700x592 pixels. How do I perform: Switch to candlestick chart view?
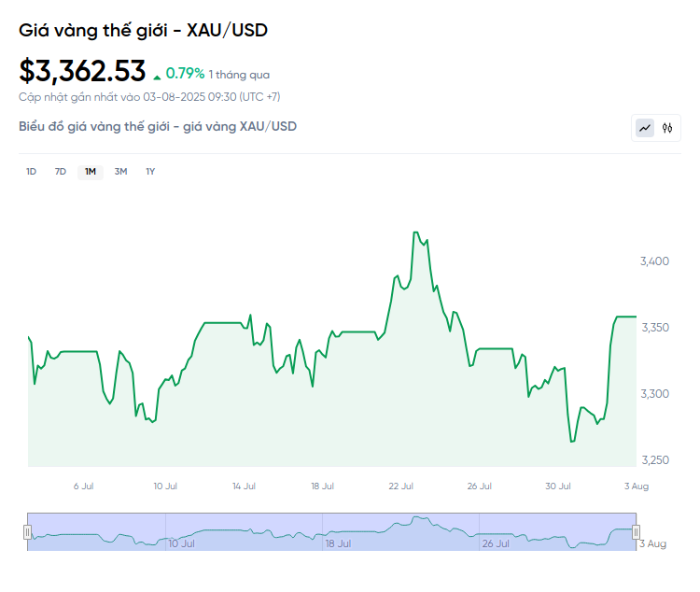tap(667, 128)
